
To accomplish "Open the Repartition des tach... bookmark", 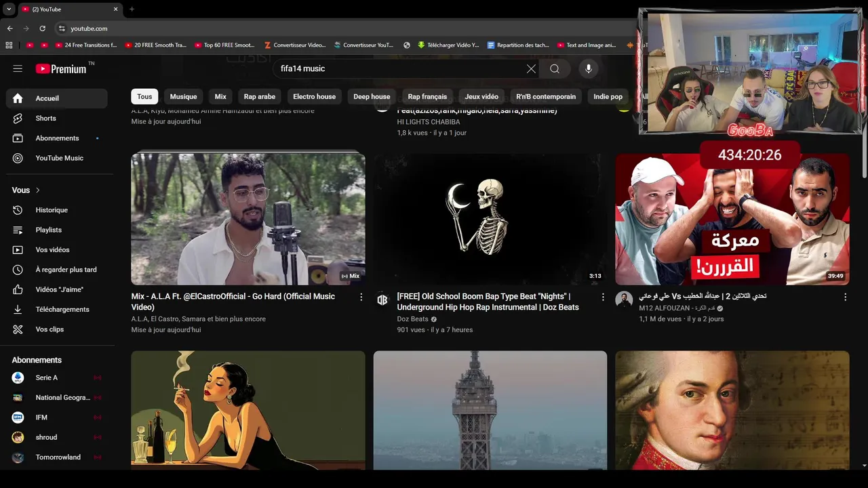I will 517,45.
